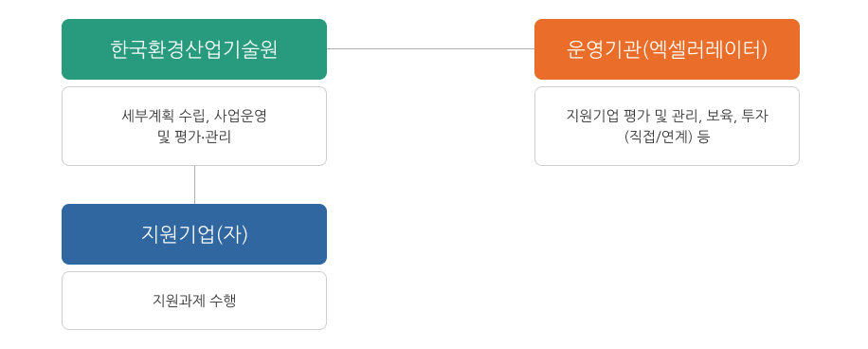This screenshot has width=868, height=349.
Task: Select the 지원과제 수행 description box
Action: (x=194, y=301)
